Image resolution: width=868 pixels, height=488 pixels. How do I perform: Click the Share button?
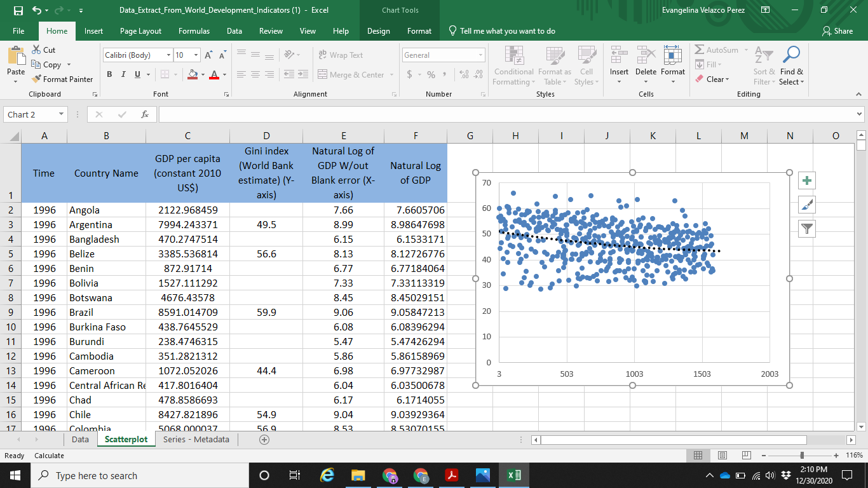pos(837,31)
